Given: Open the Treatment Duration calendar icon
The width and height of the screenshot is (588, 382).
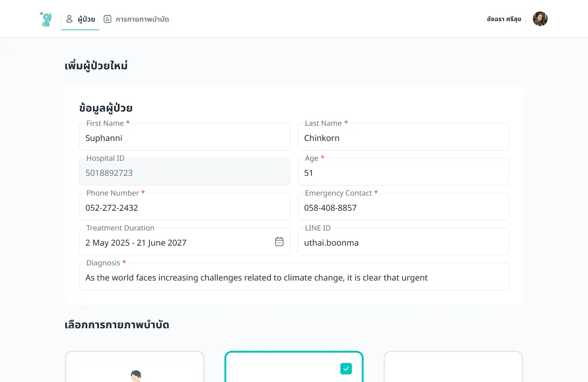Looking at the screenshot, I should 279,242.
